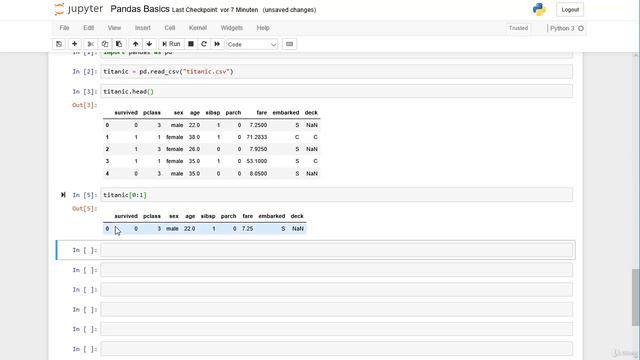Open the command palette keyboard icon
Screen dimensions: 640x360
[x=289, y=44]
